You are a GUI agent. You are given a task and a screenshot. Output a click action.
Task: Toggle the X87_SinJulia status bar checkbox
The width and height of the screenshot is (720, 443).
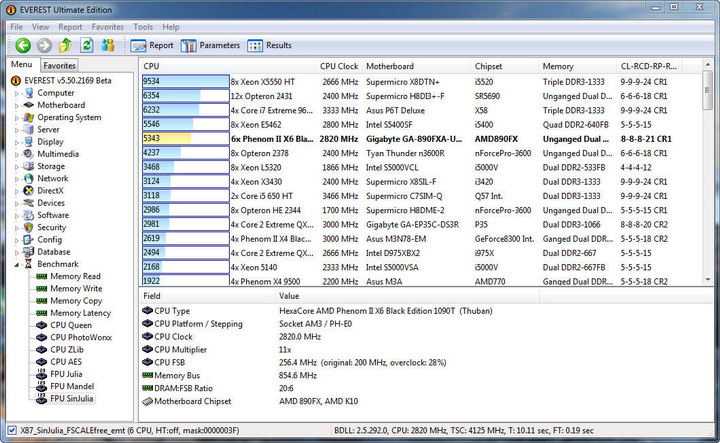pyautogui.click(x=12, y=431)
